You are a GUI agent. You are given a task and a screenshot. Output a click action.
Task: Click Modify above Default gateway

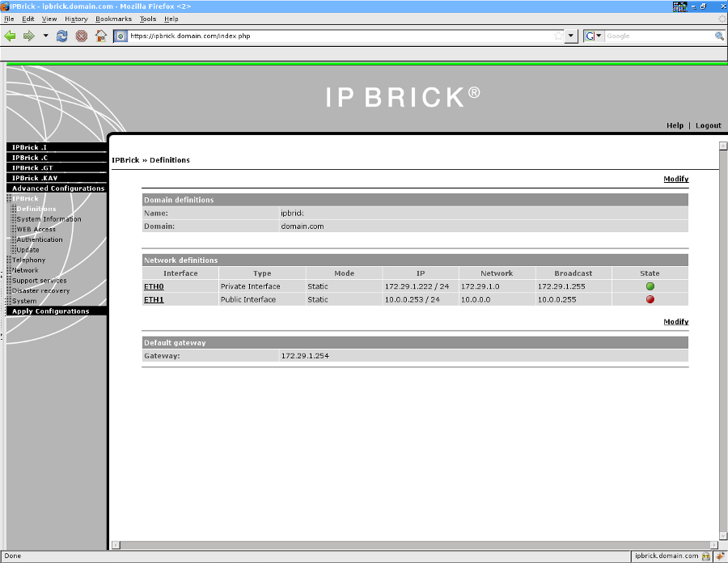click(x=675, y=322)
